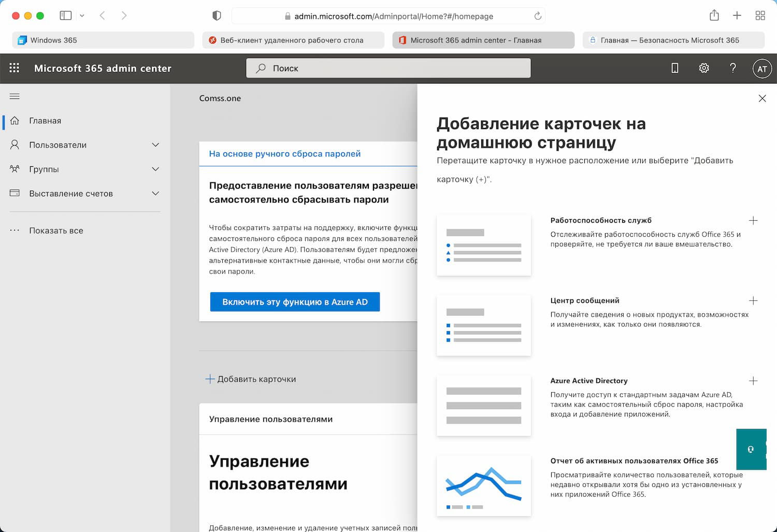Click the Пользователи user icon in sidebar
This screenshot has height=532, width=777.
coord(15,145)
